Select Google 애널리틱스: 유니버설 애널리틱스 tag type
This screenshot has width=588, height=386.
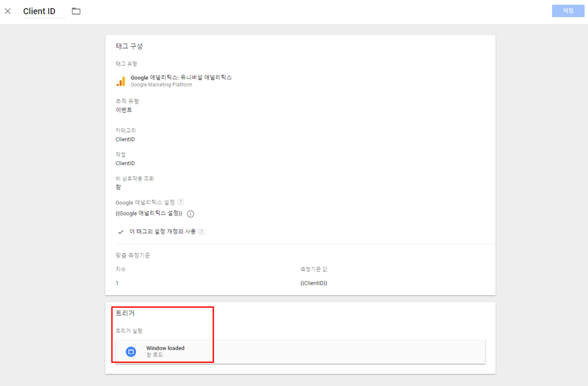[181, 78]
